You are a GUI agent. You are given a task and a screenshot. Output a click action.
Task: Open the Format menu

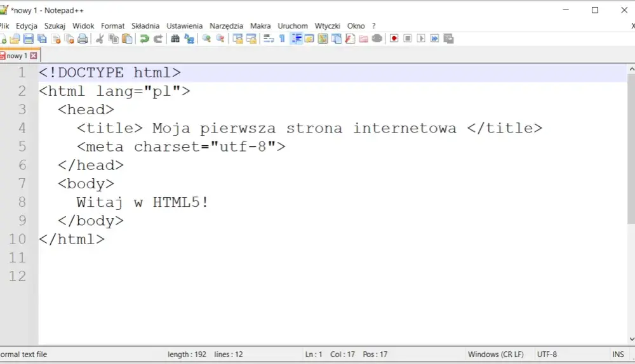[112, 26]
